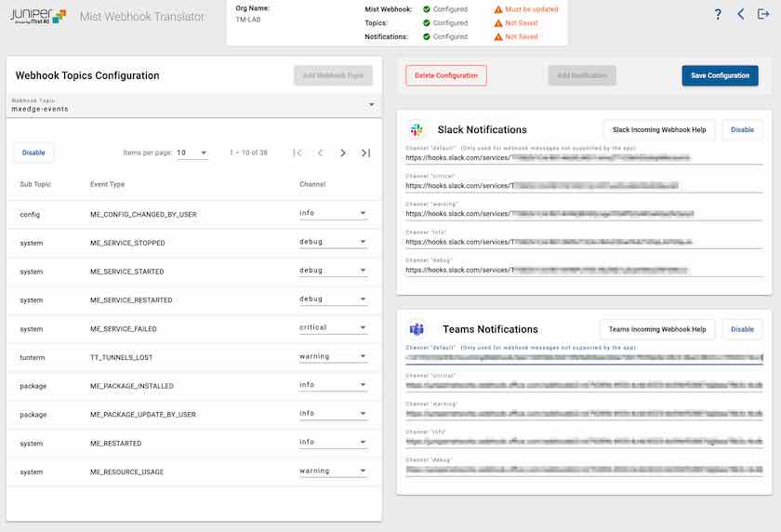Click the Mist Webhook Translator title
The height and width of the screenshot is (532, 781).
point(142,17)
